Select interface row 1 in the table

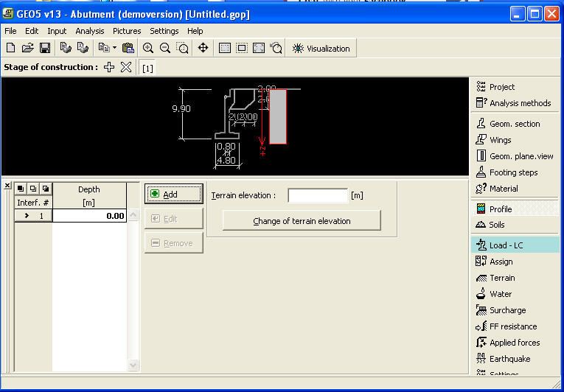click(33, 216)
